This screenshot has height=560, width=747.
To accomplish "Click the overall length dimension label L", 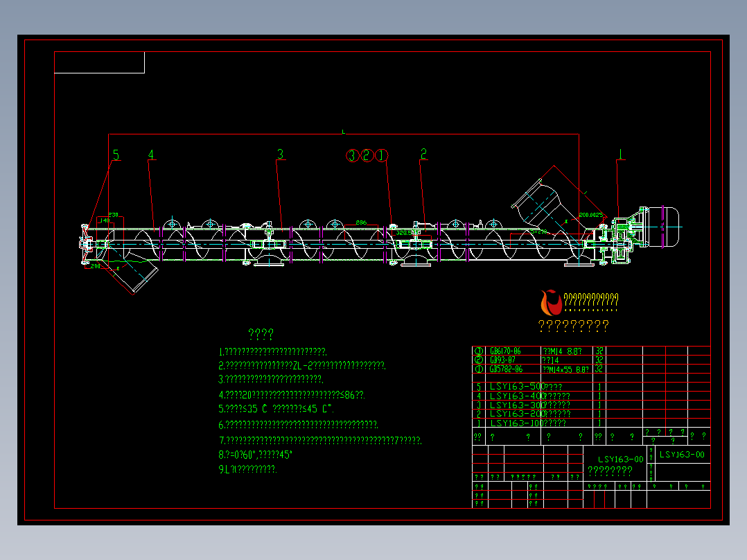I will click(343, 132).
